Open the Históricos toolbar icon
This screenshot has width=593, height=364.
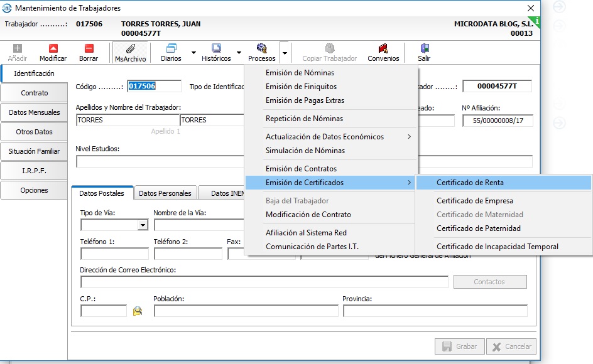216,48
